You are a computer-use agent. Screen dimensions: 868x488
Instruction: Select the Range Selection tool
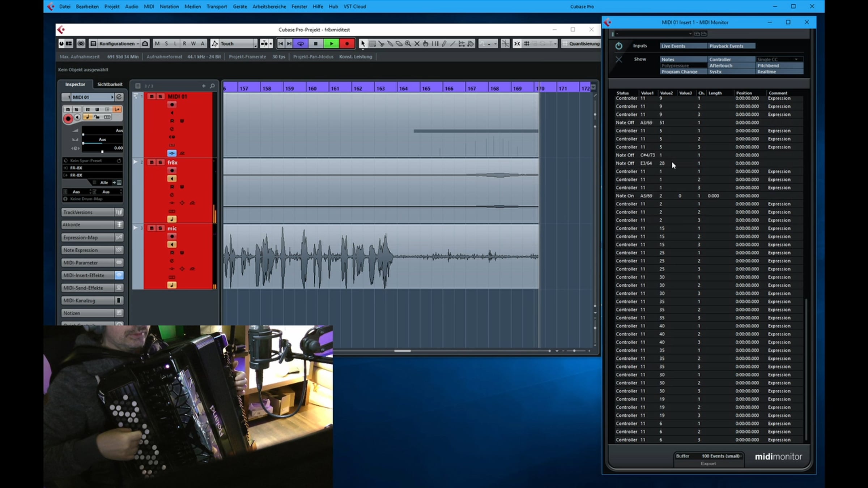372,44
